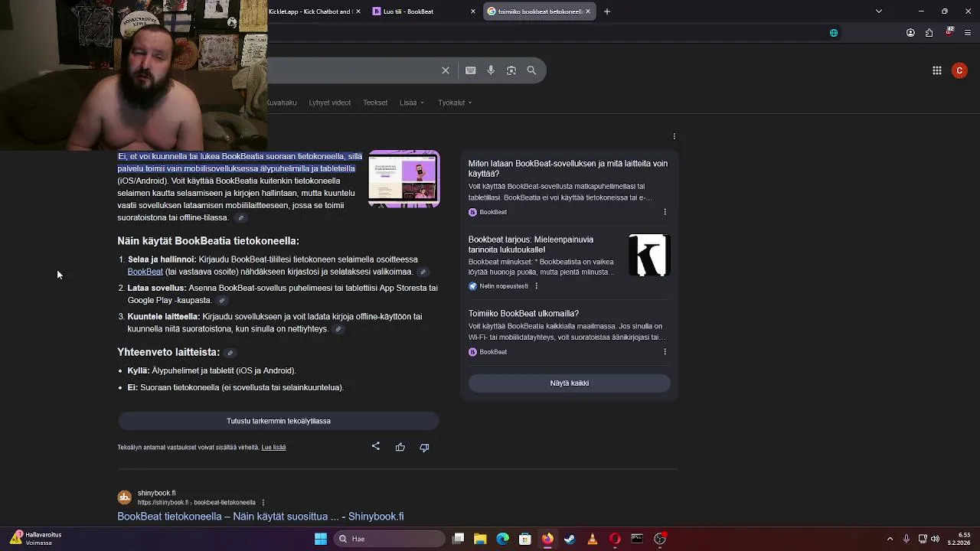Open a new browser tab
The image size is (980, 551).
tap(607, 11)
